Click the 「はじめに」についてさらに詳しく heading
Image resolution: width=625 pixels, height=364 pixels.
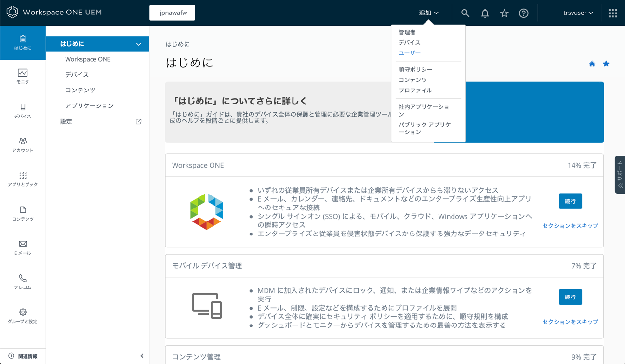pos(239,101)
